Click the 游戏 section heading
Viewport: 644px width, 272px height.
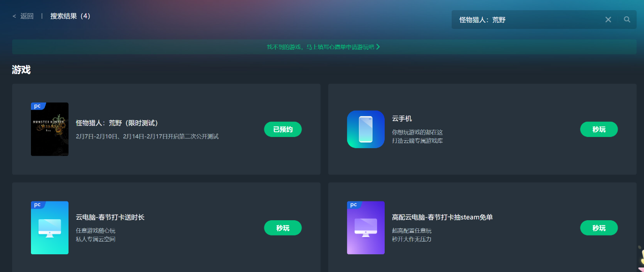pyautogui.click(x=21, y=70)
